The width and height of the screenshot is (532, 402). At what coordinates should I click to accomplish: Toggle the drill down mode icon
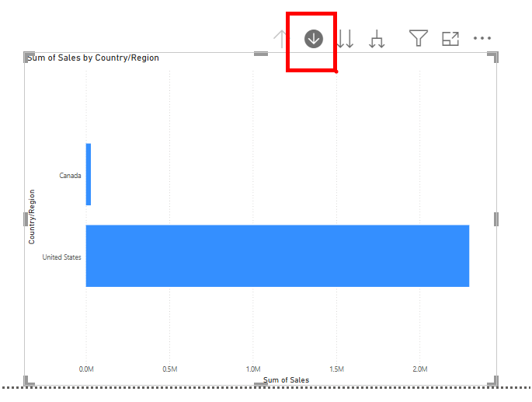(x=314, y=39)
